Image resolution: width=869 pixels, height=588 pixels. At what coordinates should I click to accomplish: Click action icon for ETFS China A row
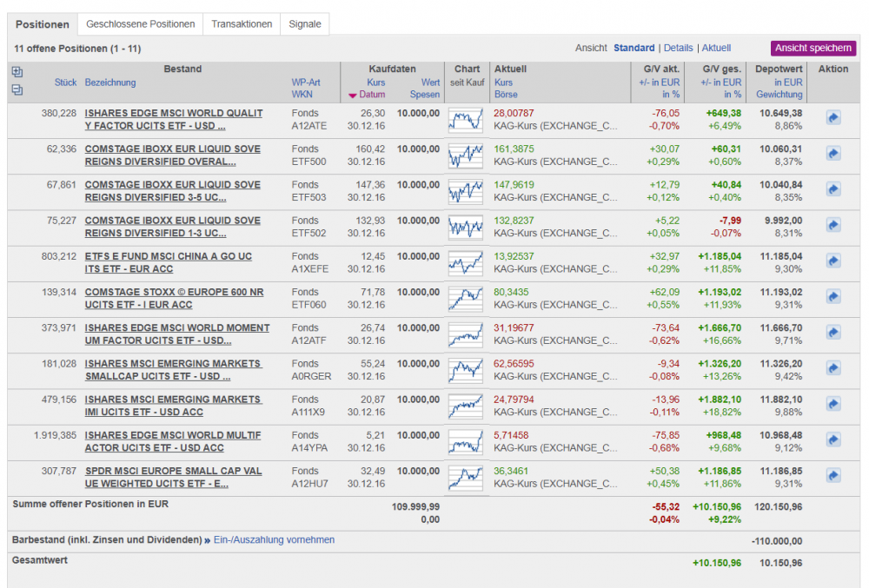833,261
